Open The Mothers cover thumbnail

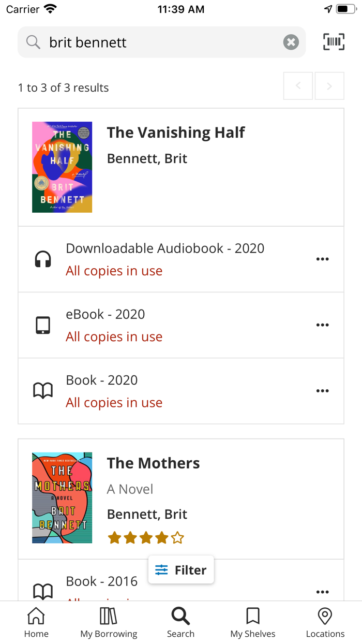pos(62,497)
